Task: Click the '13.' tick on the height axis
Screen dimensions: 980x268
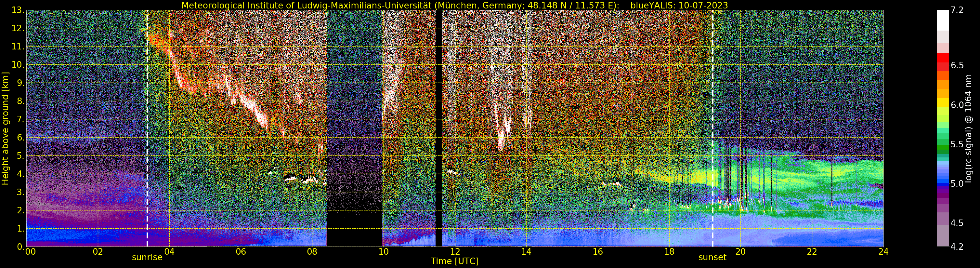Action: coord(18,10)
